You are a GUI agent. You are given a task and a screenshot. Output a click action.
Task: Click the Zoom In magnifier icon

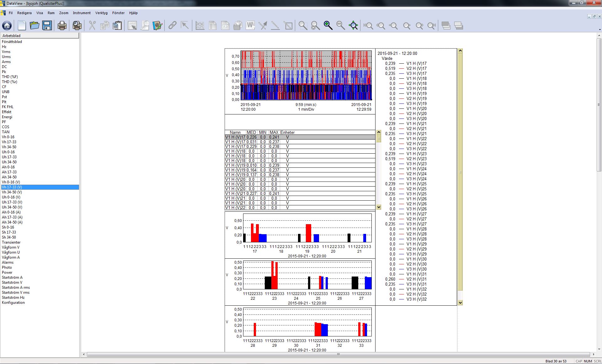pos(328,25)
